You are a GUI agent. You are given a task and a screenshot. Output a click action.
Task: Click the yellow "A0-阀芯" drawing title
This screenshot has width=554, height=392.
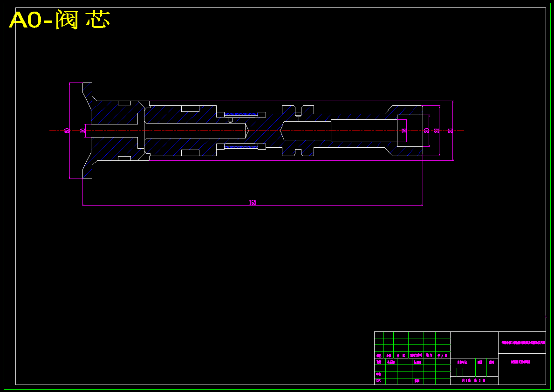pos(59,20)
